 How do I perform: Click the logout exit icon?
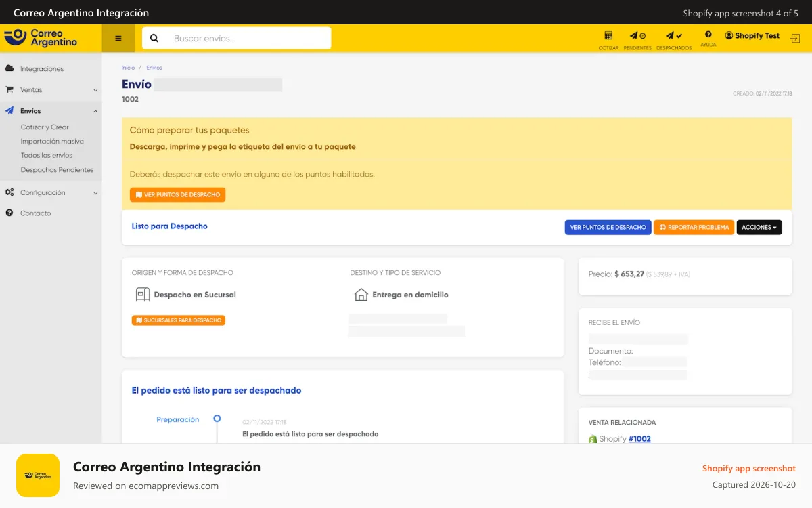(x=795, y=39)
